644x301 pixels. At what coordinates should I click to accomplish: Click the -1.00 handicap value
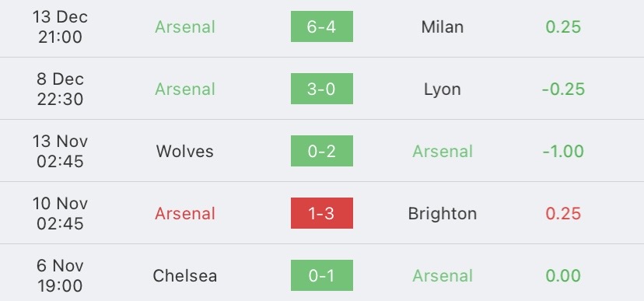(563, 152)
